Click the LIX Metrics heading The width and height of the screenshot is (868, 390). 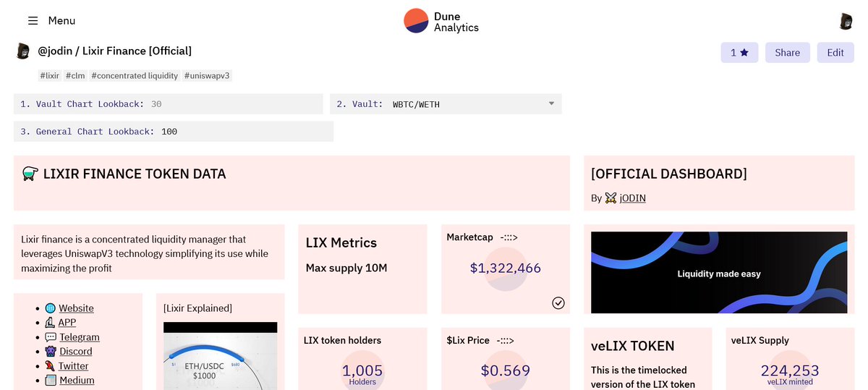click(341, 243)
